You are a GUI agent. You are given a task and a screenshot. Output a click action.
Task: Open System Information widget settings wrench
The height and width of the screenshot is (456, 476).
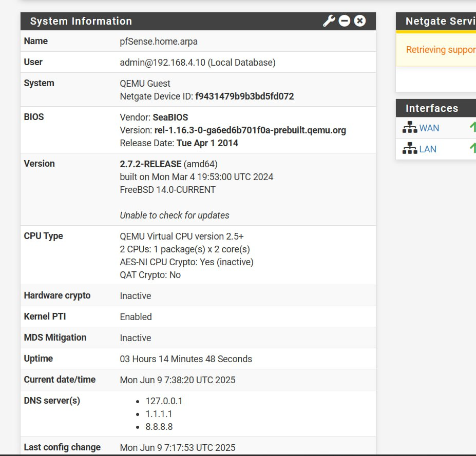coord(329,21)
